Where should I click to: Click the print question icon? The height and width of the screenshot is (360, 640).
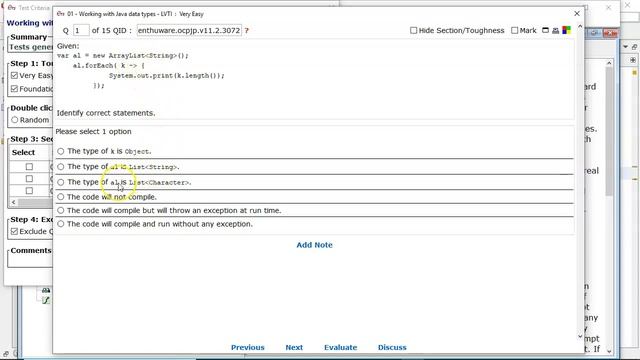556,30
